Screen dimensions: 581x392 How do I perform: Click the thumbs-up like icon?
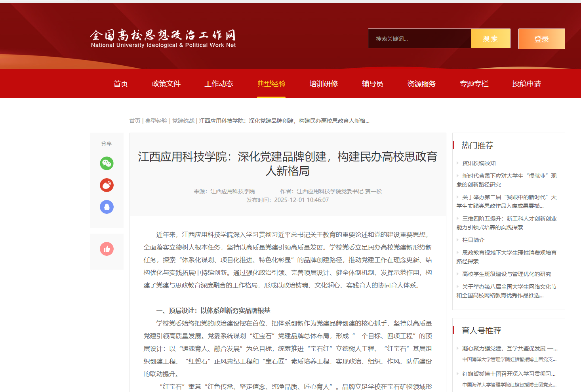click(x=107, y=249)
